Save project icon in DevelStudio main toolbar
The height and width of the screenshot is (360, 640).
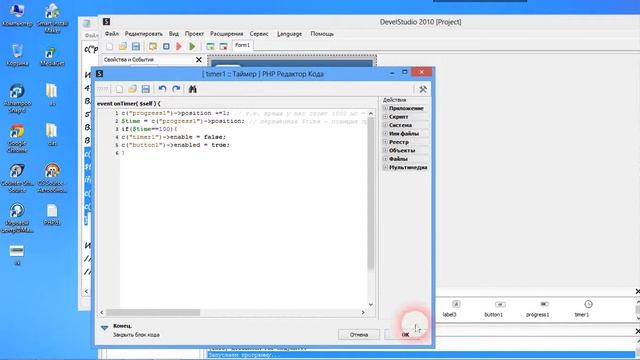(136, 47)
